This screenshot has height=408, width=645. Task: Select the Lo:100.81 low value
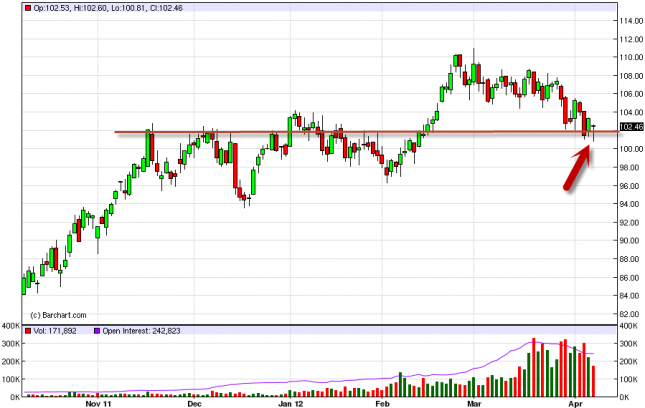click(x=128, y=8)
